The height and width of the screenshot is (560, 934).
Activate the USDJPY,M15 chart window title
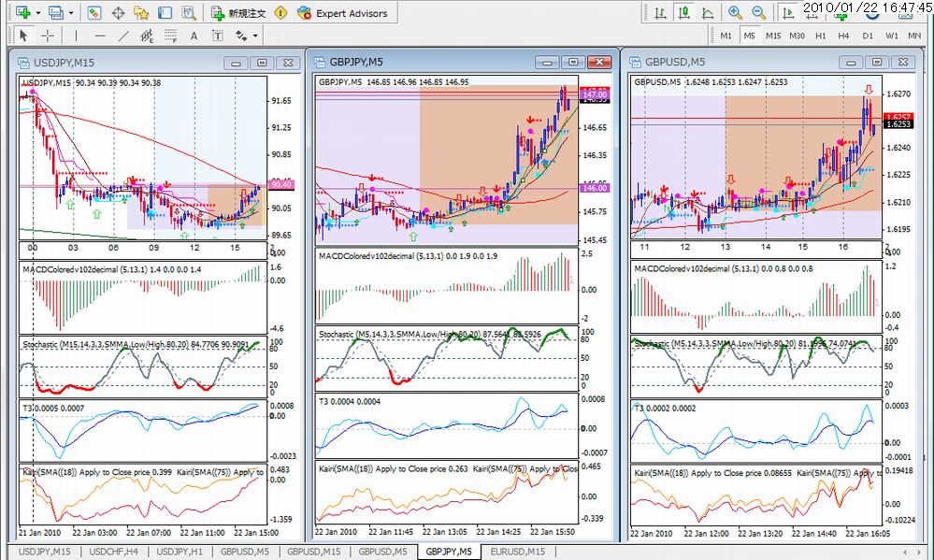tap(64, 63)
